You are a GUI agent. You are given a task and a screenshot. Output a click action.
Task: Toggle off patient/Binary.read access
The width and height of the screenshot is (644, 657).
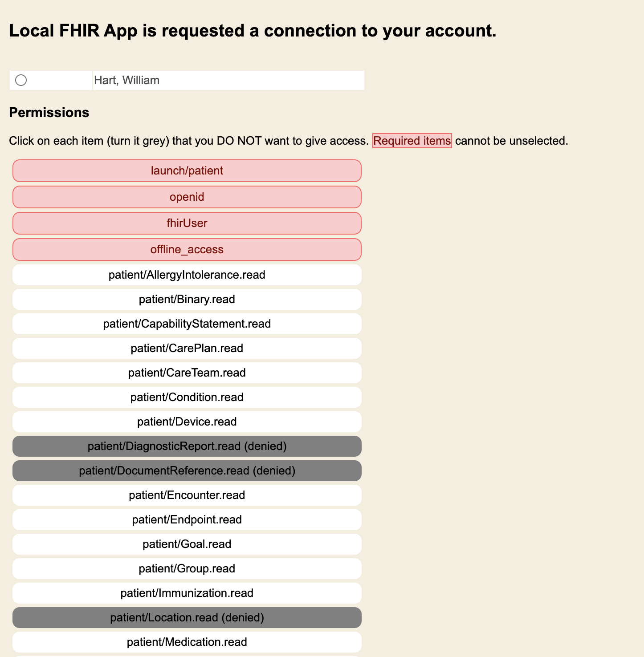187,300
